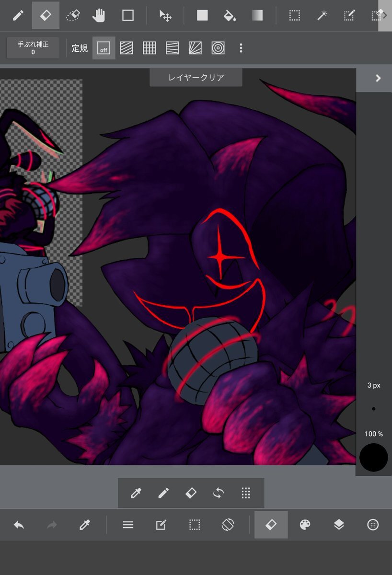
Task: Pick the dashed rectangle selection tool
Action: pos(295,15)
